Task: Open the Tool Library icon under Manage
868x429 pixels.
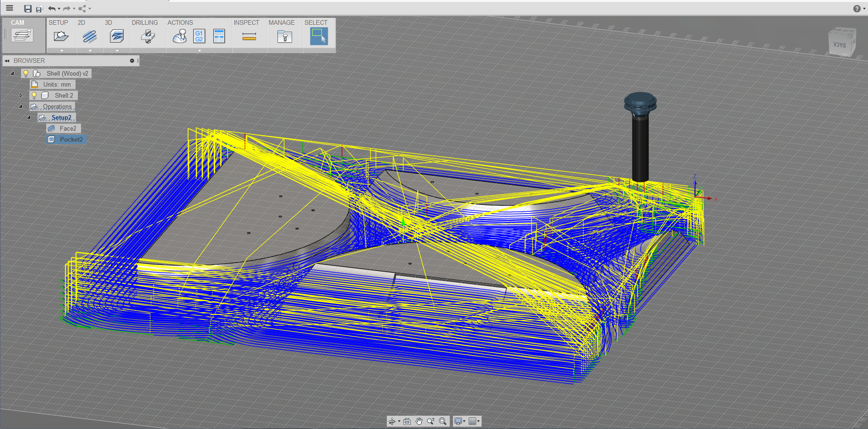Action: coord(285,36)
